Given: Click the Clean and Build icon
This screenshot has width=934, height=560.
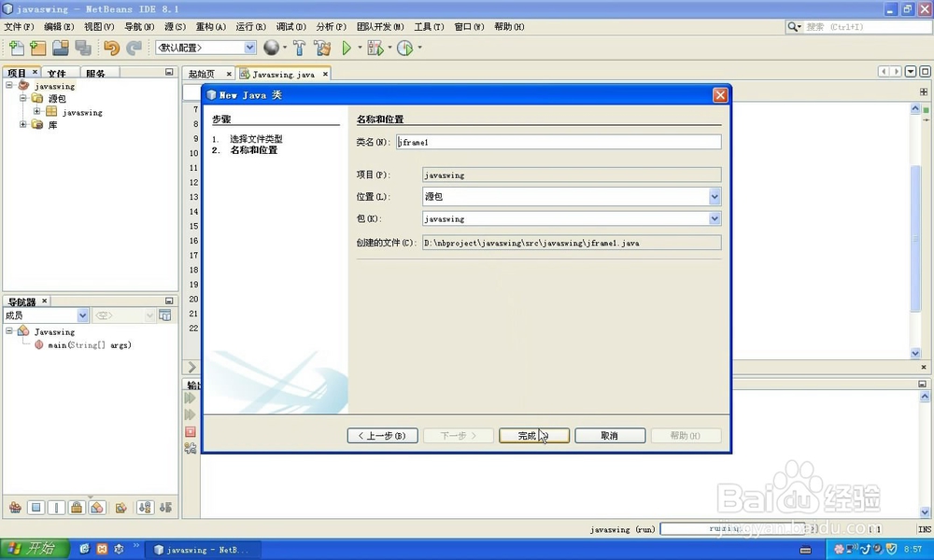Looking at the screenshot, I should pyautogui.click(x=321, y=48).
